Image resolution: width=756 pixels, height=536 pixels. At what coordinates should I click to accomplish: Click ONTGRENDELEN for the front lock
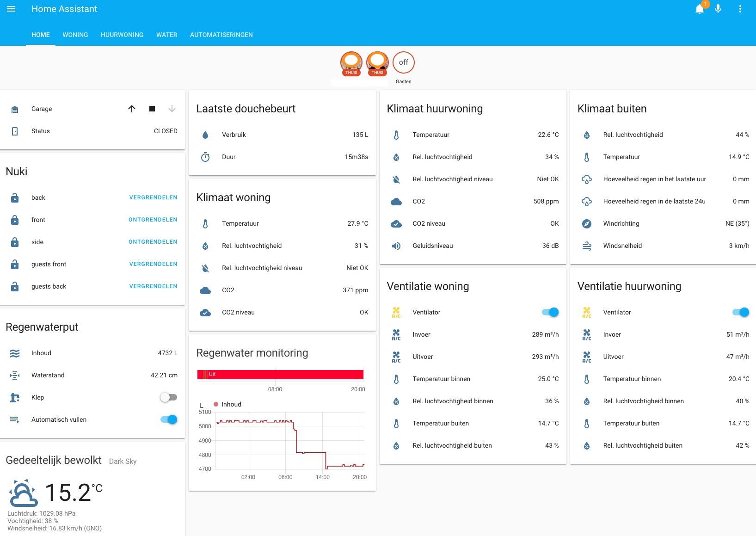153,220
